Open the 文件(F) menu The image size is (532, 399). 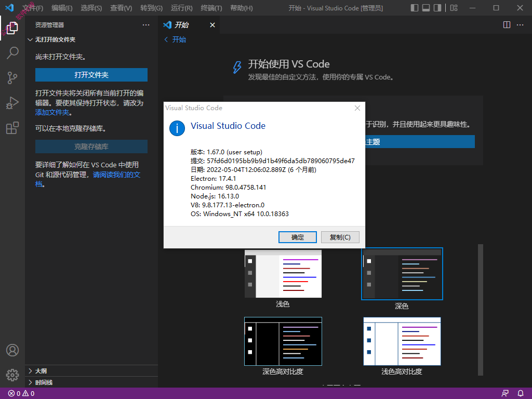point(33,8)
